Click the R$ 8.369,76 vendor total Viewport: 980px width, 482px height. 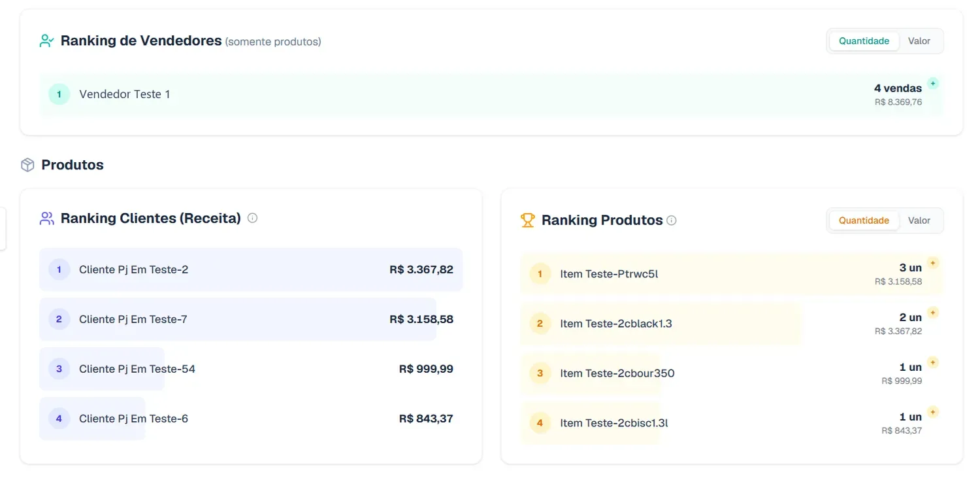pos(898,102)
